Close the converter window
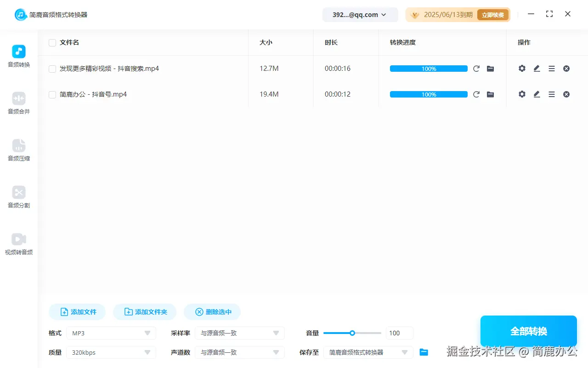Image resolution: width=588 pixels, height=368 pixels. (x=568, y=14)
